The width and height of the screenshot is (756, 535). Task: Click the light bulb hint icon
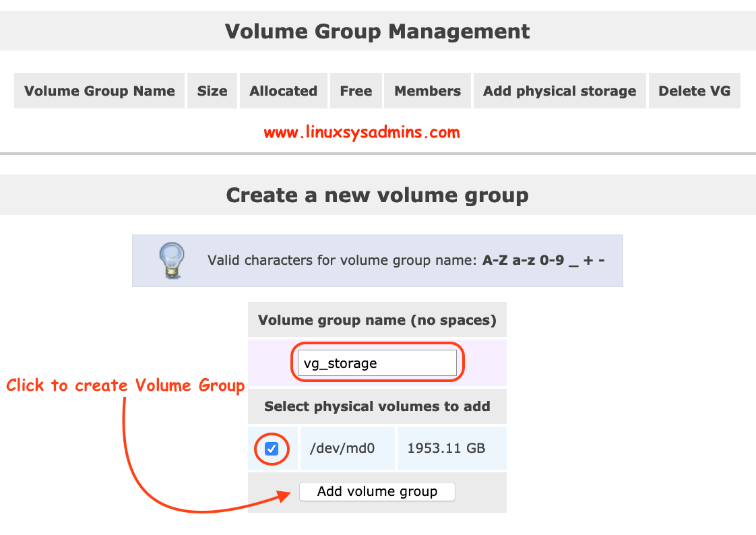click(172, 260)
